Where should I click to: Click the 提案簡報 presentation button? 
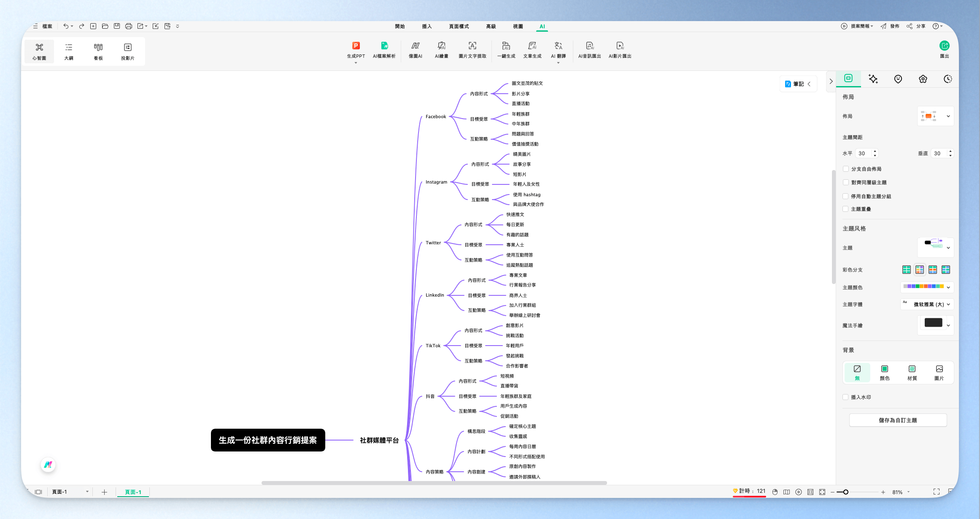coord(857,26)
